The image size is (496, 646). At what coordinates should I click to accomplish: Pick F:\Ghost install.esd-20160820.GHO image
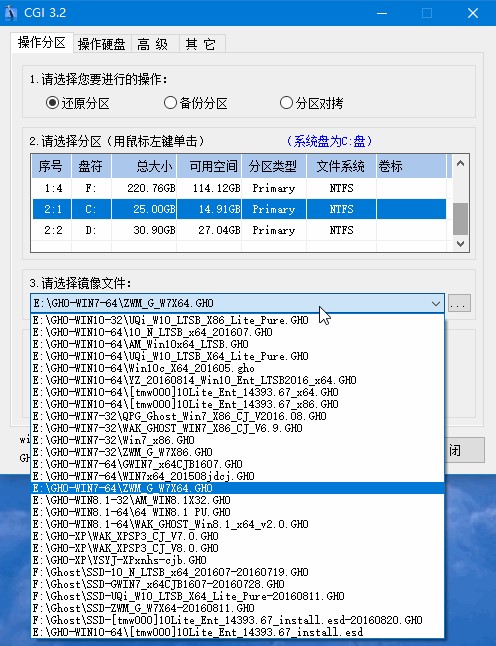pyautogui.click(x=238, y=620)
